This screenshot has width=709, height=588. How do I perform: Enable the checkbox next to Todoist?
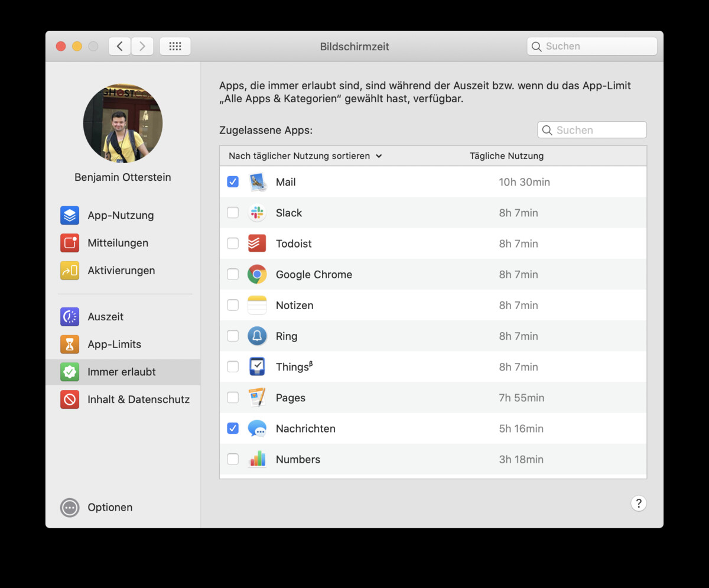tap(233, 243)
